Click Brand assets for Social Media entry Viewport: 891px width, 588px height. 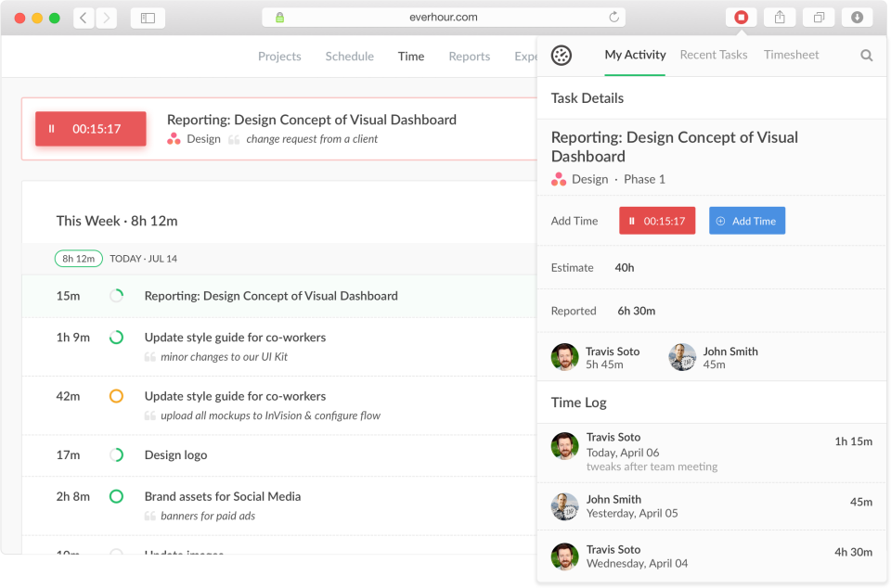[223, 496]
